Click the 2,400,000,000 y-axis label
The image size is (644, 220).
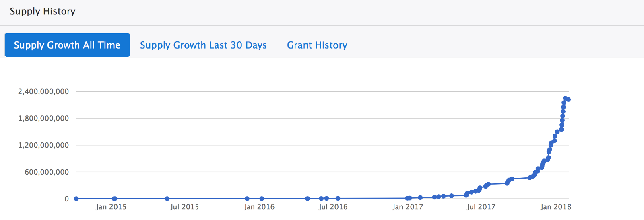click(43, 92)
